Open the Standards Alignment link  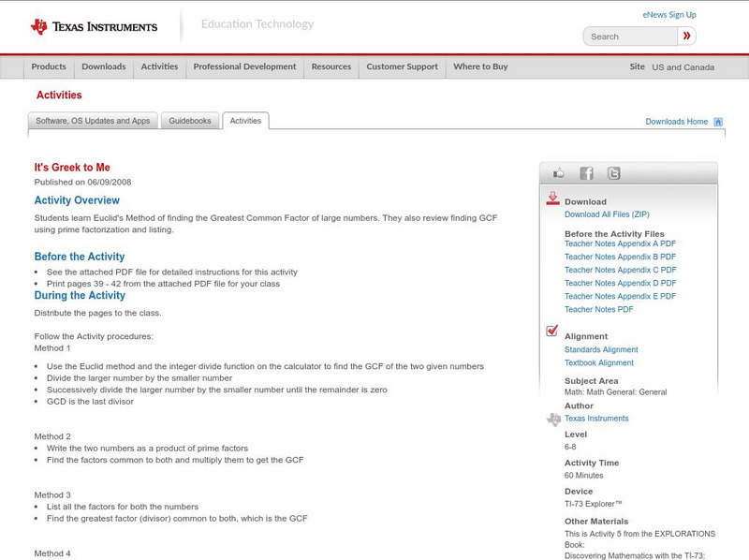click(x=601, y=349)
